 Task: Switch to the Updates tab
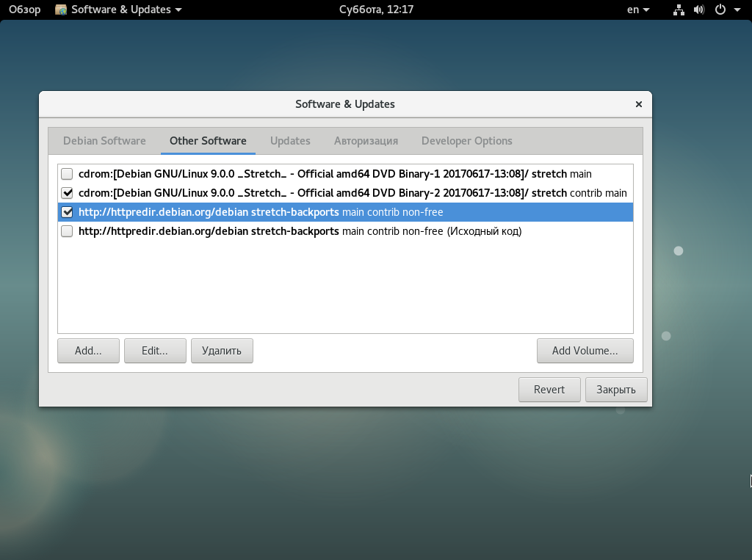click(x=290, y=141)
